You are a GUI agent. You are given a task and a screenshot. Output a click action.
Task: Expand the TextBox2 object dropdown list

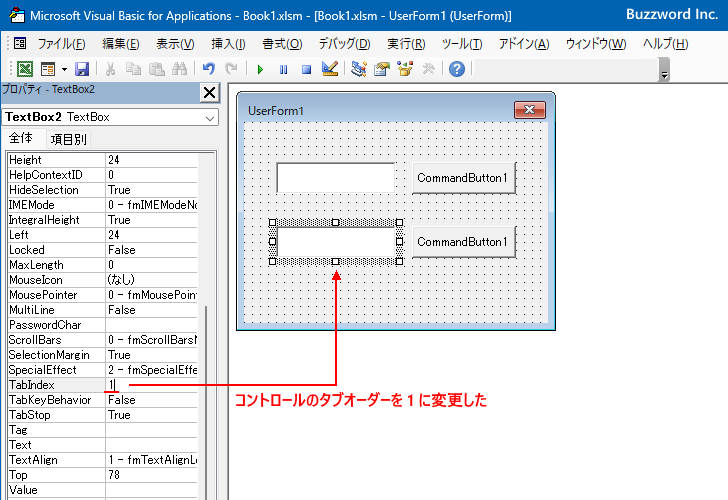pos(210,117)
